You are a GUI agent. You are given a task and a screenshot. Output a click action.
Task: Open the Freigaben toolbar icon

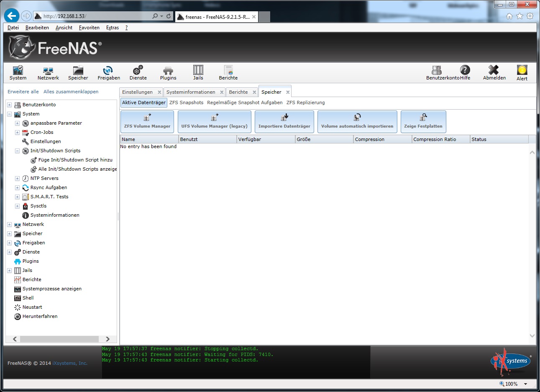click(109, 73)
